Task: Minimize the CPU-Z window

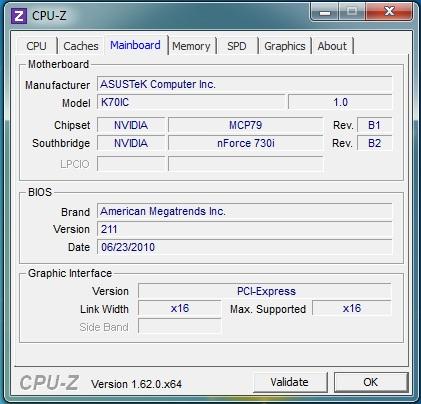Action: 324,12
